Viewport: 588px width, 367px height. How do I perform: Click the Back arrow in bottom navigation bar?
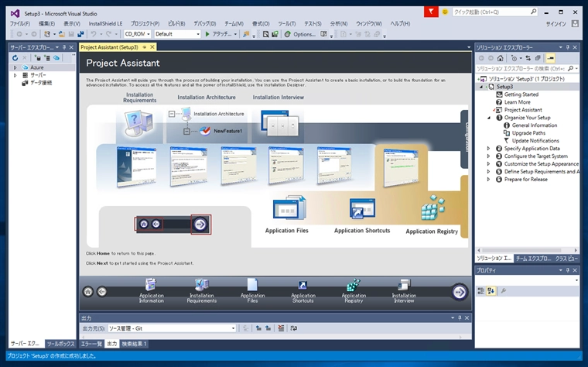click(x=101, y=292)
